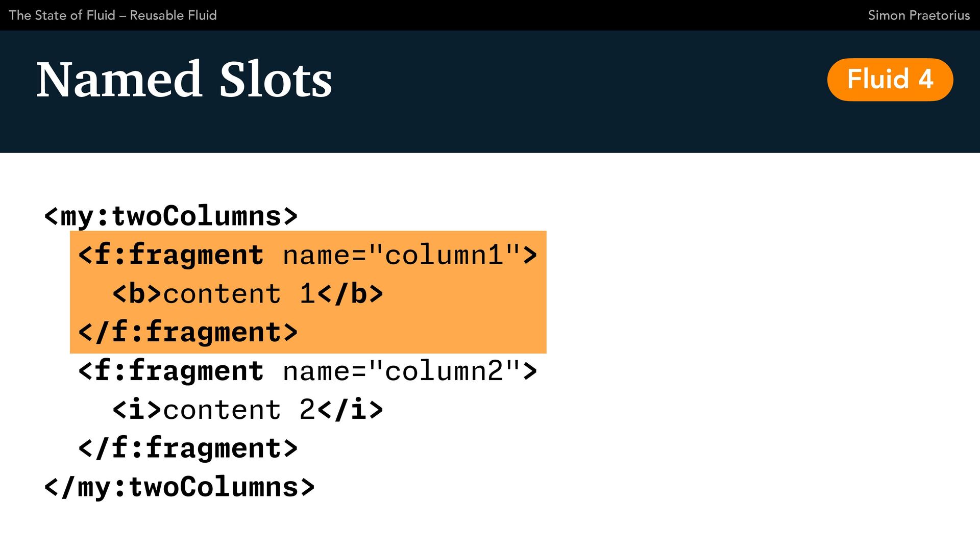Viewport: 980px width, 551px height.
Task: Click the closing f:fragment inside the highlight
Action: pos(188,332)
